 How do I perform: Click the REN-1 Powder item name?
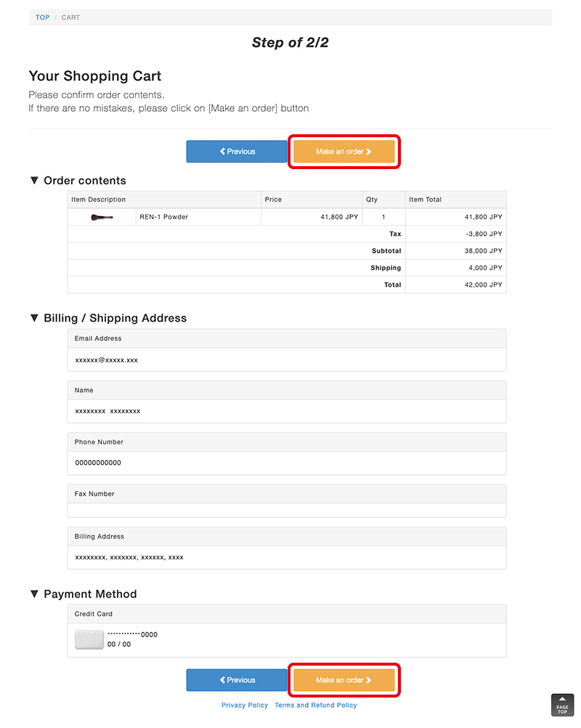tap(164, 217)
